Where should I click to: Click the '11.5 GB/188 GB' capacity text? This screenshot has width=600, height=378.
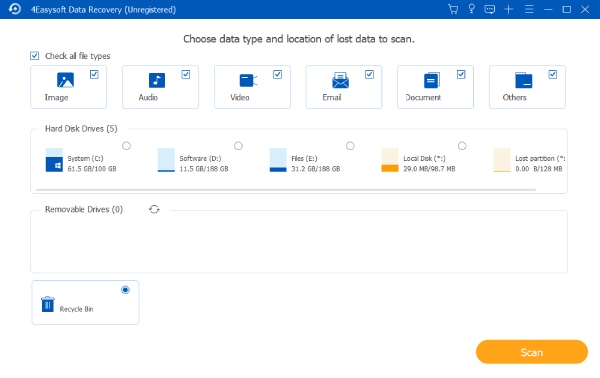204,169
